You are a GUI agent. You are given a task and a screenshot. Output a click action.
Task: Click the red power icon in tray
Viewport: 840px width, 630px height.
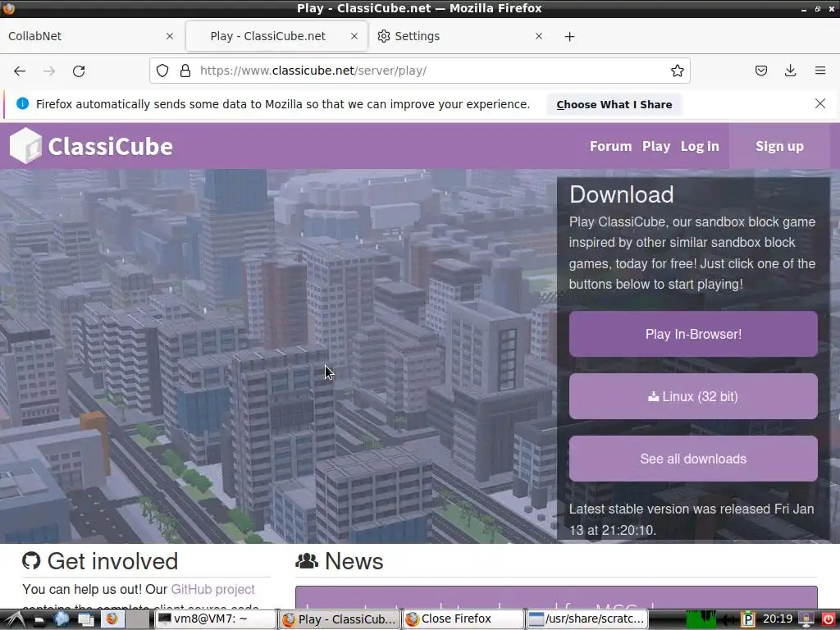[x=829, y=620]
